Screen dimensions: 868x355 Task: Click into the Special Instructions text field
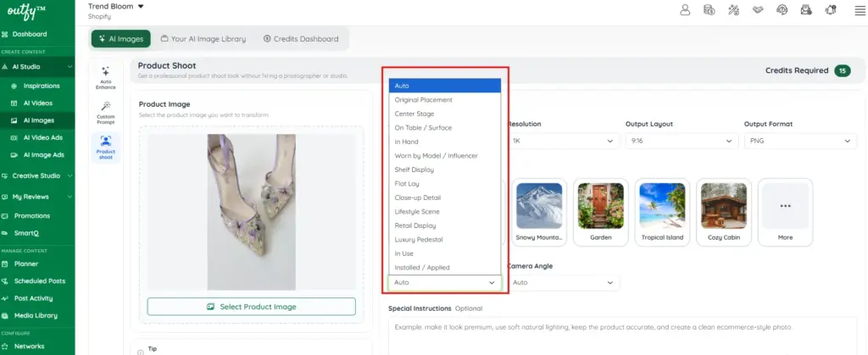(x=623, y=336)
